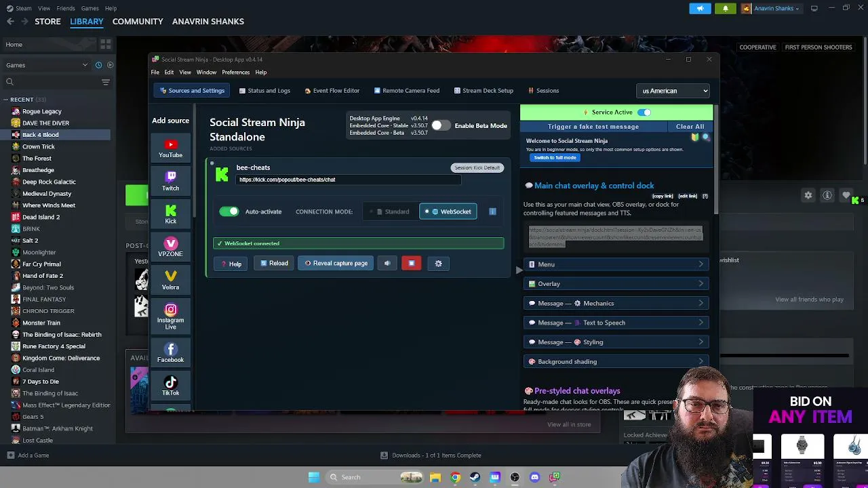
Task: Mute the bee-cheats source with speaker icon
Action: click(387, 263)
